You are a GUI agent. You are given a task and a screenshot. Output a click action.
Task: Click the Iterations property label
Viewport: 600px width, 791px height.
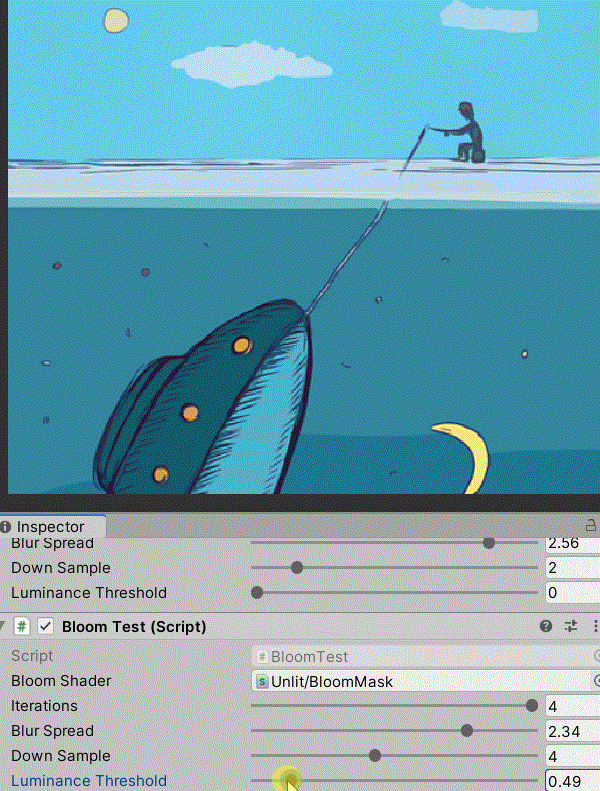click(x=44, y=706)
